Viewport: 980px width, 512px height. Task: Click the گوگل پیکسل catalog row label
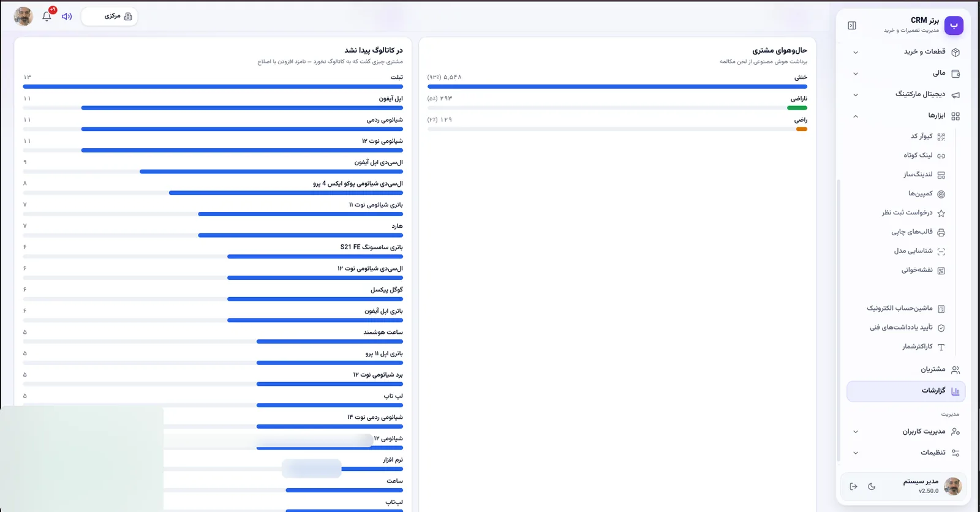pos(386,290)
